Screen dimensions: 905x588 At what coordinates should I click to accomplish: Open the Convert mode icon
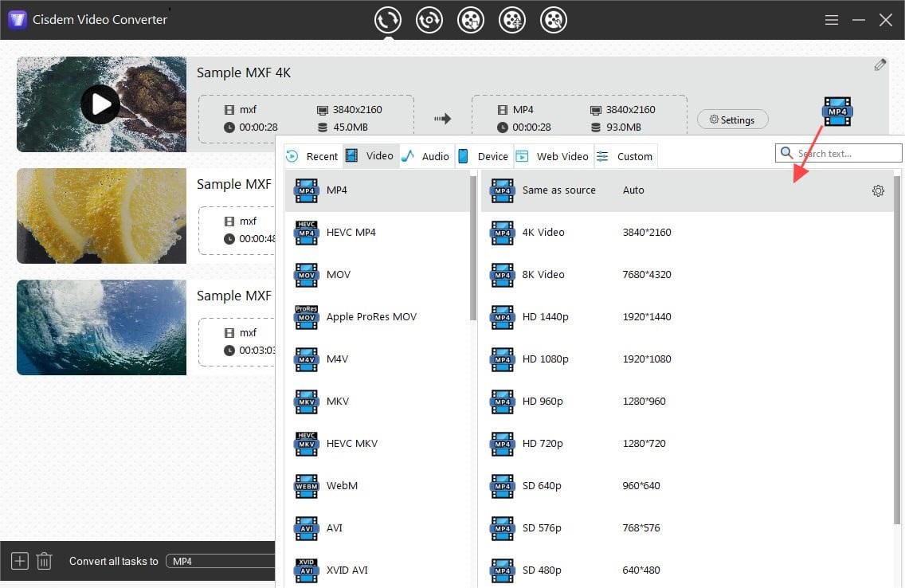[x=388, y=19]
